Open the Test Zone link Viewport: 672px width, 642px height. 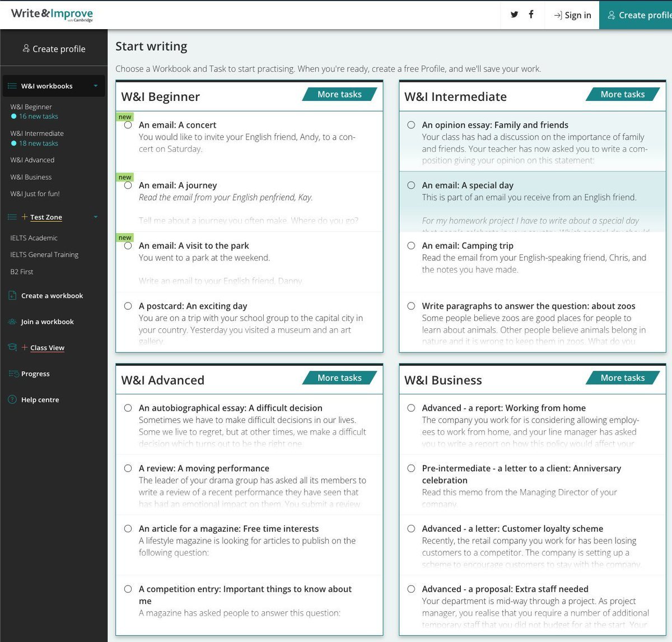pyautogui.click(x=46, y=217)
